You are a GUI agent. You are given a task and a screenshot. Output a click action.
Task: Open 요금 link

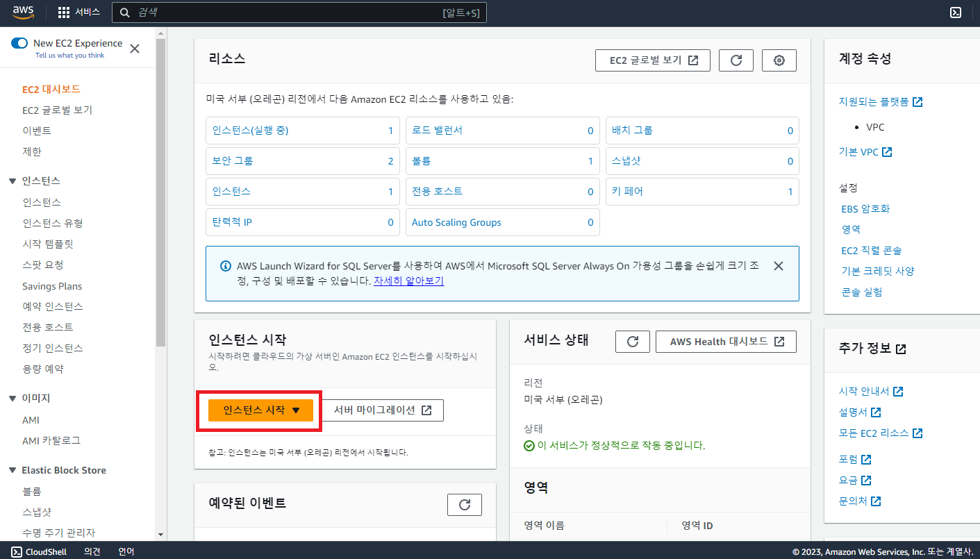click(855, 481)
